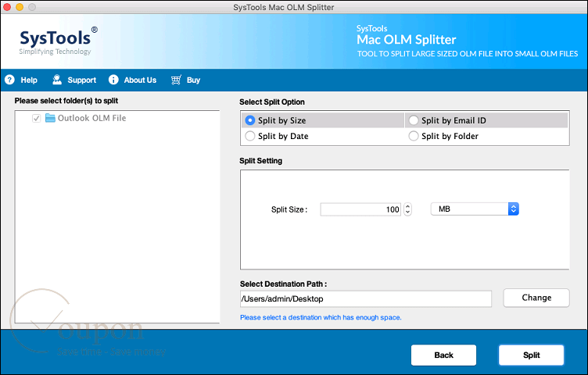The image size is (588, 375).
Task: Click the Help question mark icon
Action: click(x=9, y=80)
